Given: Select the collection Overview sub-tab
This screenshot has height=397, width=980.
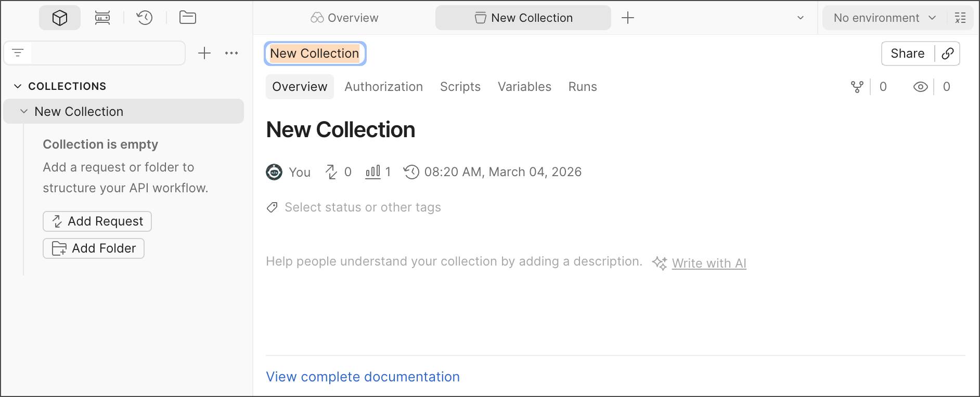Looking at the screenshot, I should [300, 87].
